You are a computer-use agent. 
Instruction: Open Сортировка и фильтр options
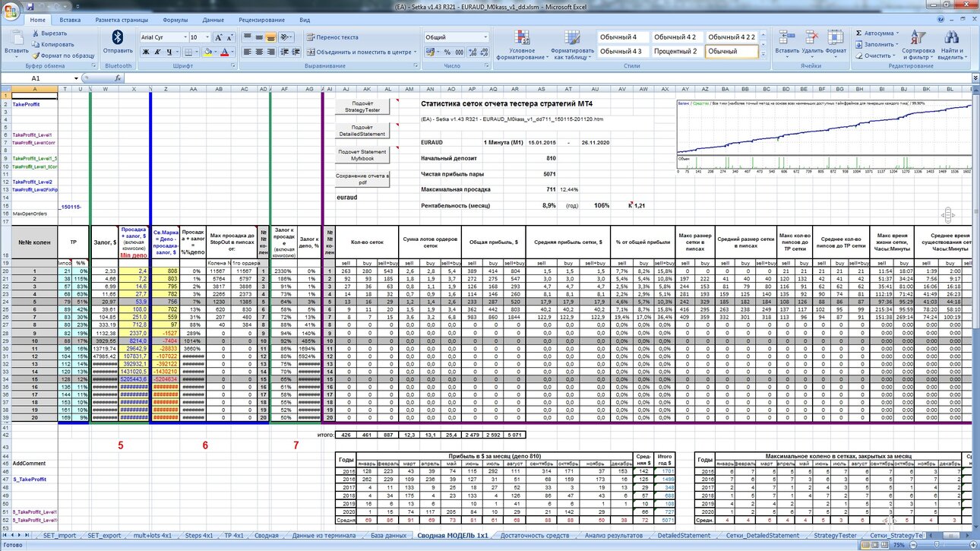click(x=918, y=44)
